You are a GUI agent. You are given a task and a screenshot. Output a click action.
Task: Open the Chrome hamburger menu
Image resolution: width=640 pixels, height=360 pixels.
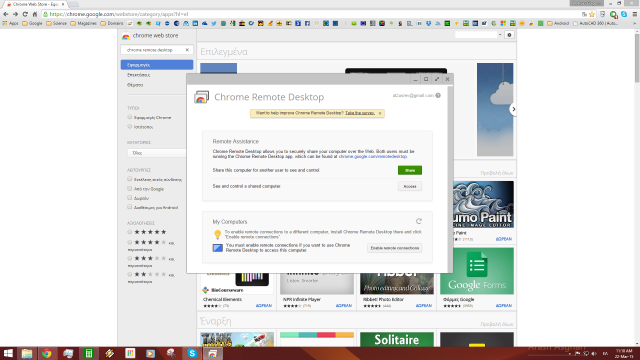coord(635,14)
